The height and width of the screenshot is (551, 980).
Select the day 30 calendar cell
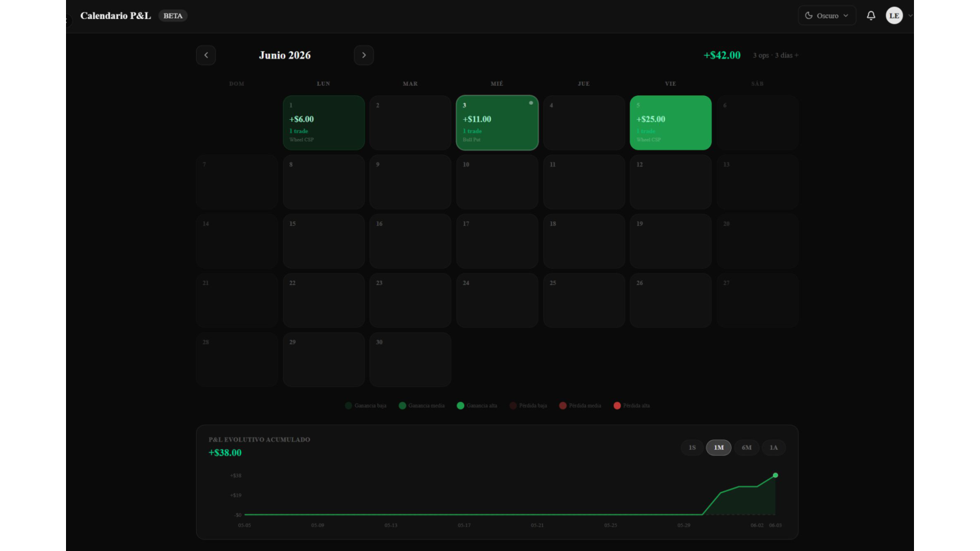[x=410, y=359]
